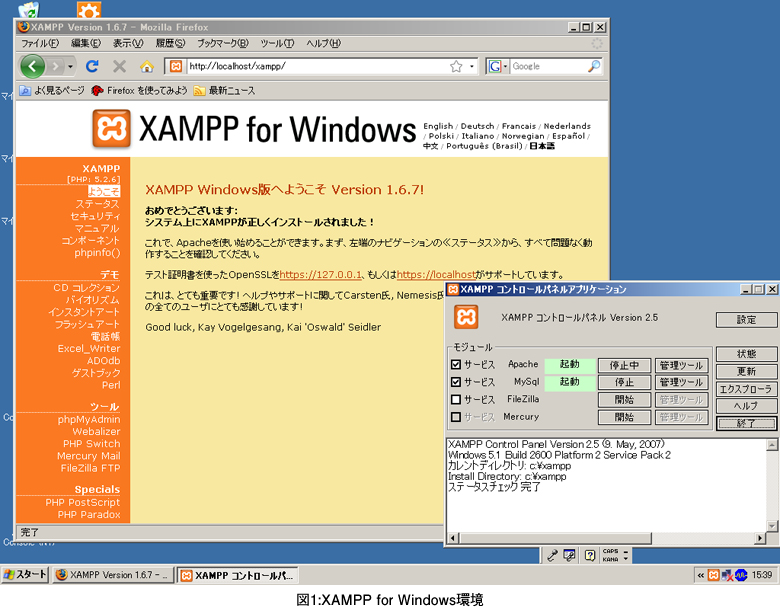Click the large XAMPP logo on the page
Image resolution: width=780 pixels, height=611 pixels.
tap(111, 129)
